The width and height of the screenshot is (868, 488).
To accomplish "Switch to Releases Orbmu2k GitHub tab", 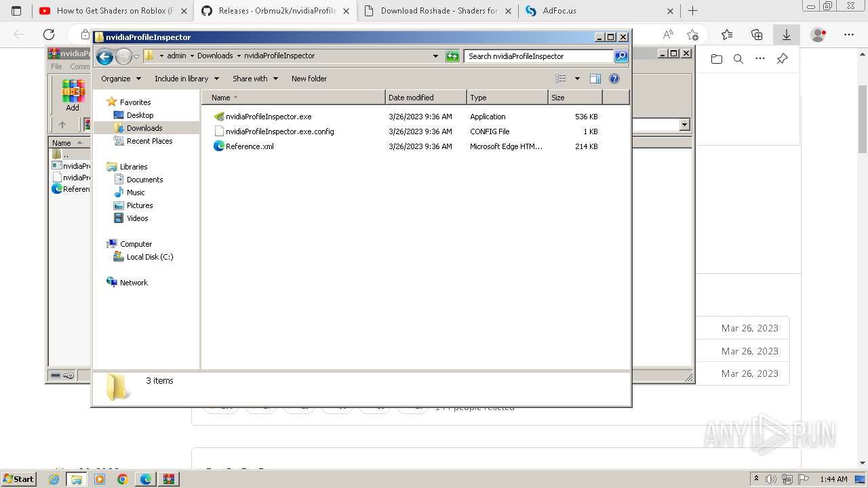I will [275, 11].
